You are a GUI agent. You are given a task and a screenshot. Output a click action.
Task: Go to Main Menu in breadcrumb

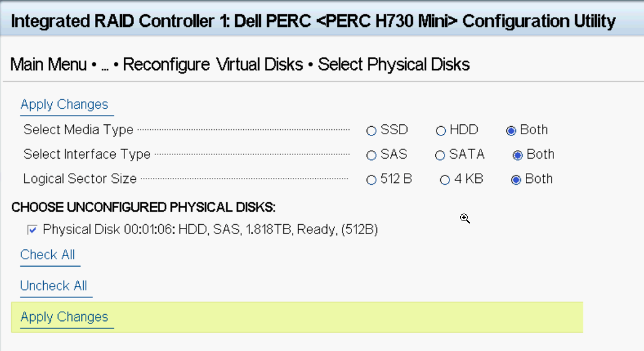coord(49,64)
